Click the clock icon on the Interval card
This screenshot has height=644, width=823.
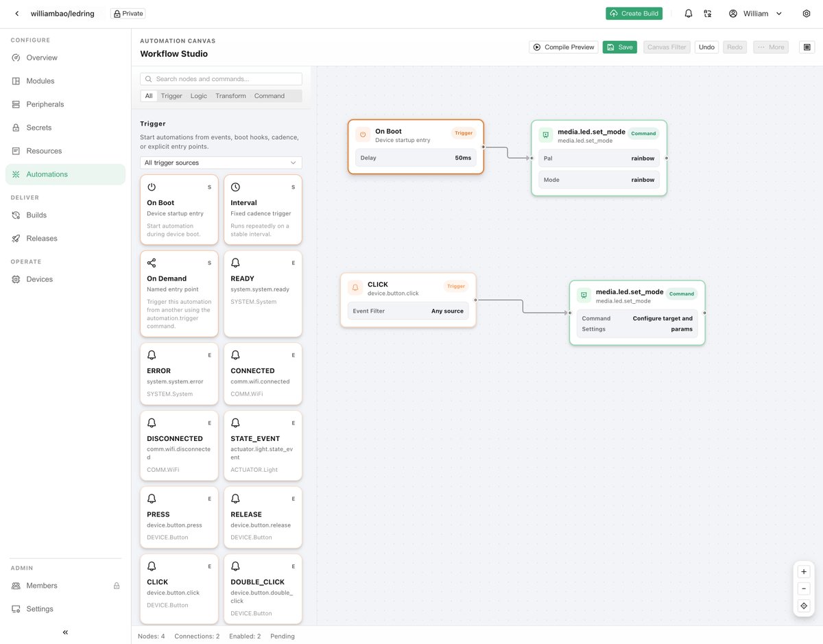point(235,187)
